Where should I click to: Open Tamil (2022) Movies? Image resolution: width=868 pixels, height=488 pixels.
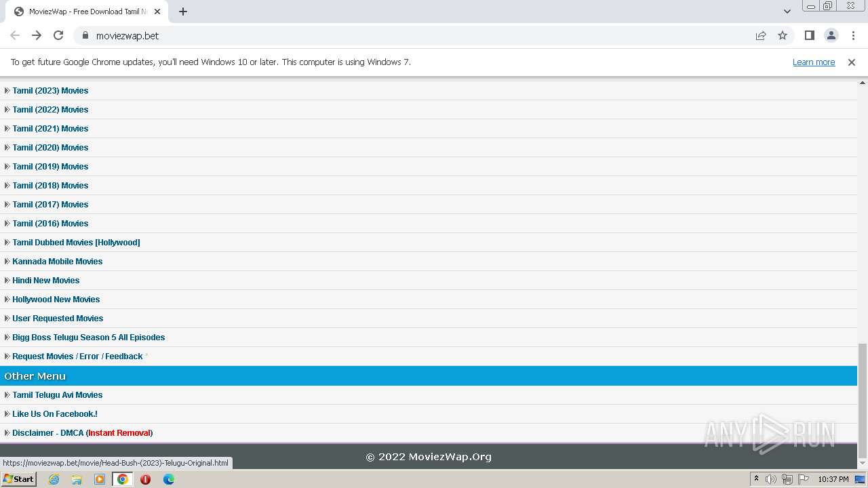[50, 109]
